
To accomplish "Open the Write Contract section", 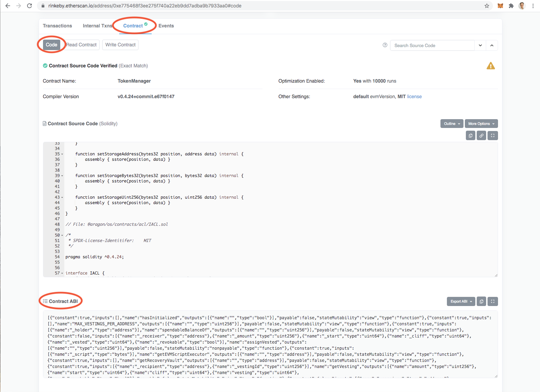I will pyautogui.click(x=120, y=45).
